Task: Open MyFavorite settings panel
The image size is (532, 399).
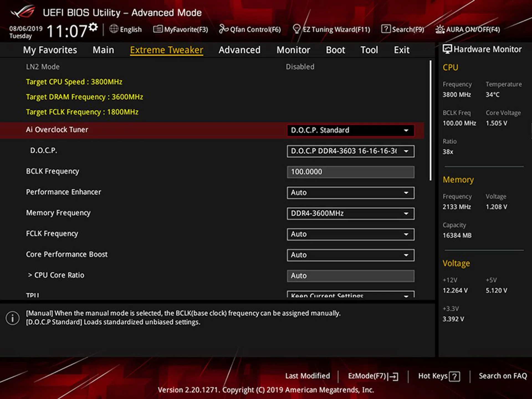Action: pos(181,29)
